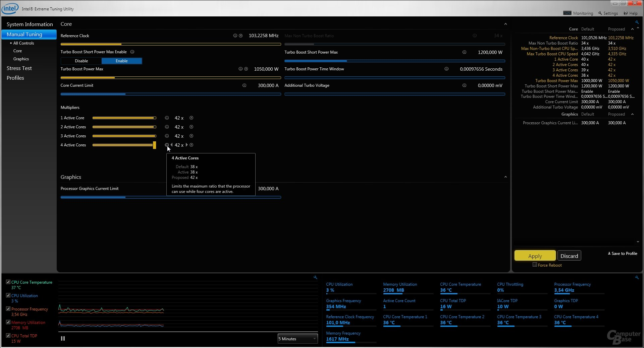Click the info icon for 1 Active Core

click(167, 118)
